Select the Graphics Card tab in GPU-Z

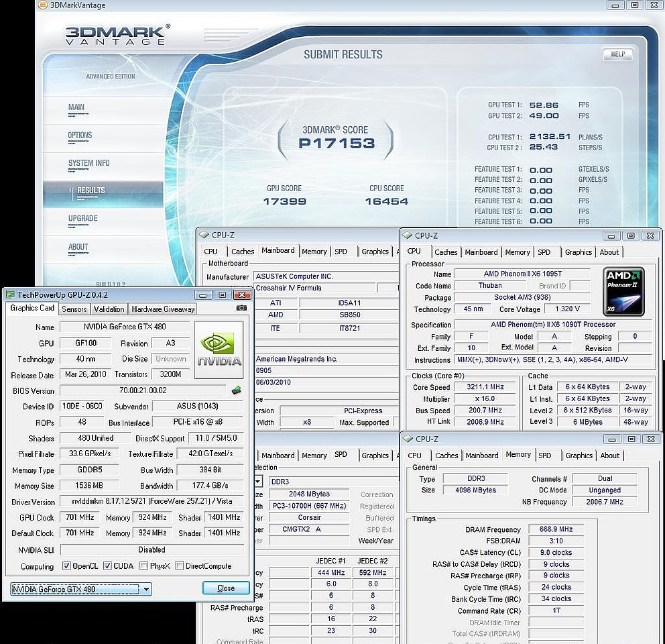tap(32, 308)
